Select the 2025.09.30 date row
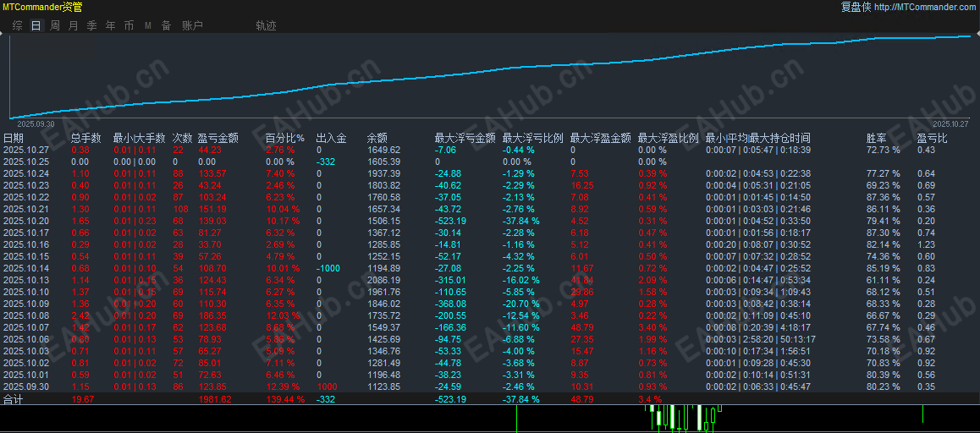 (x=490, y=386)
